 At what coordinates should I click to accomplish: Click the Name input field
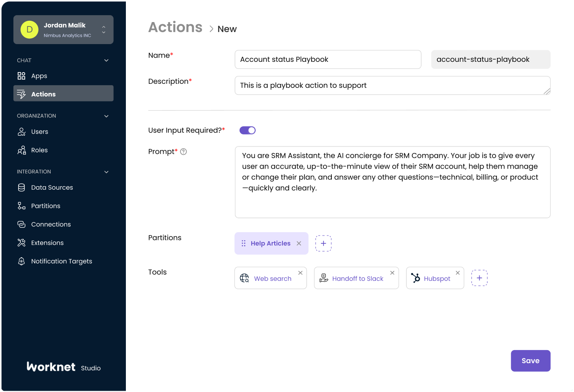pyautogui.click(x=327, y=60)
